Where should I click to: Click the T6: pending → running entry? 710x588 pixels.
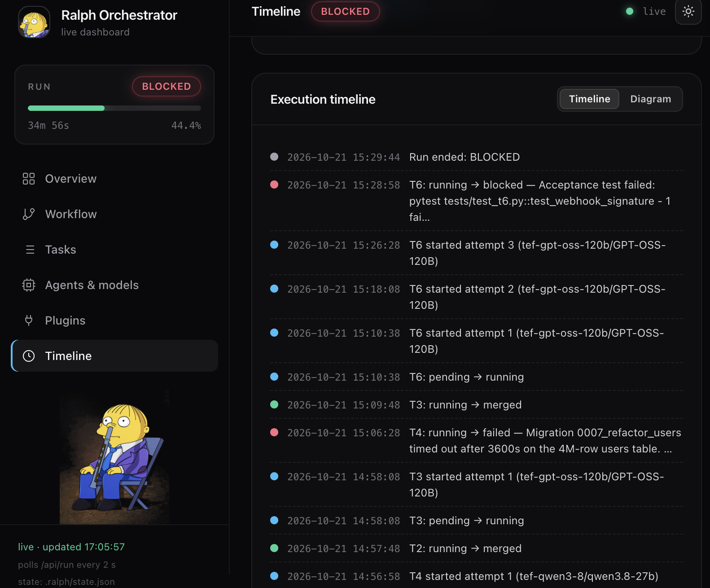[477, 377]
